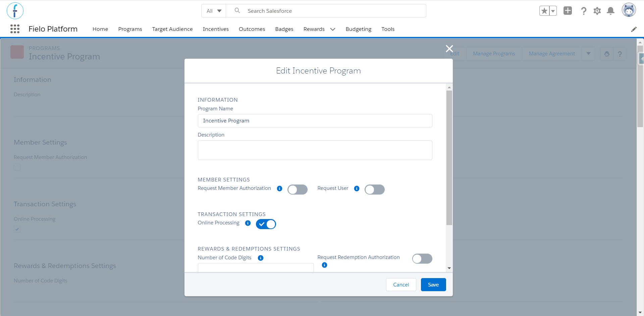
Task: Toggle the Request User switch
Action: pos(375,190)
